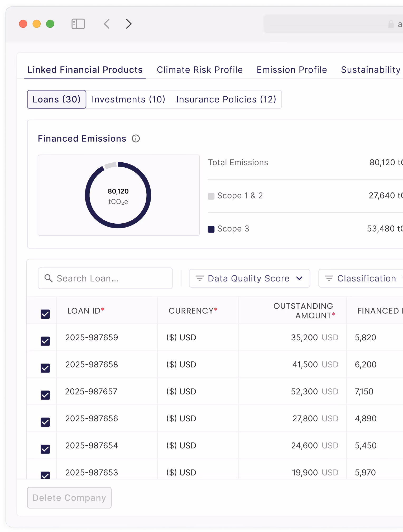Switch to Linked Financial Products tab

coord(85,70)
